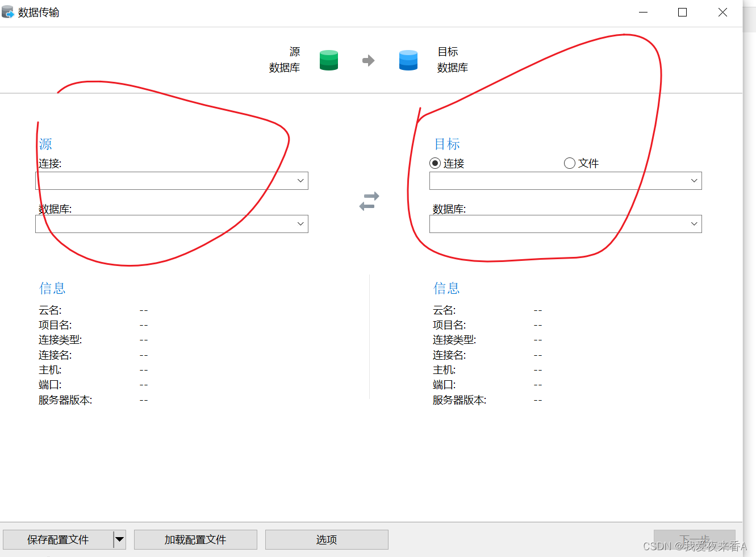The width and height of the screenshot is (756, 557).
Task: Click the 保存配置文件 button
Action: pyautogui.click(x=58, y=539)
